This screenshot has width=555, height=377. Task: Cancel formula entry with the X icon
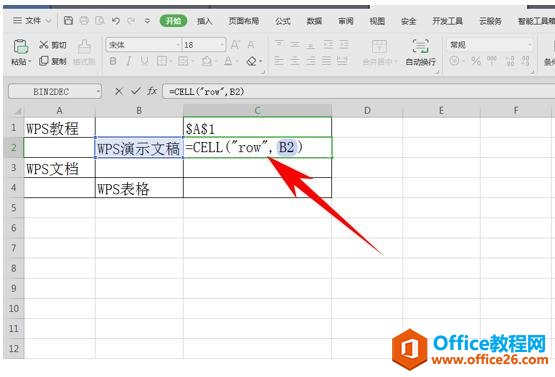119,91
